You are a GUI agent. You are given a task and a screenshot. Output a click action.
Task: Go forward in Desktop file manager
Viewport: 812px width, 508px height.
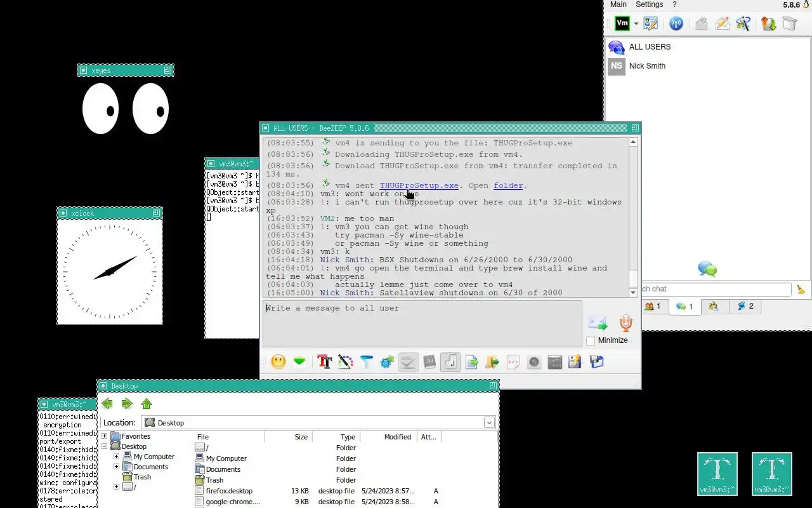click(127, 404)
